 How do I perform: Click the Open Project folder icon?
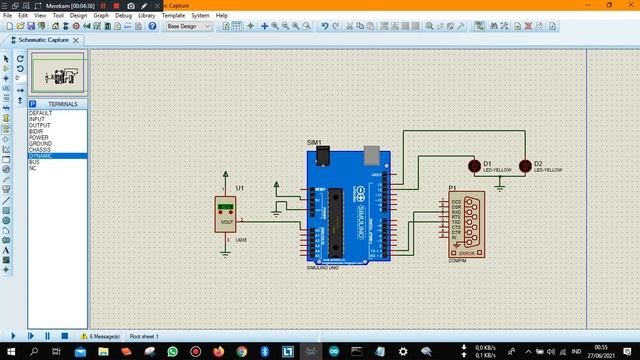pos(20,26)
